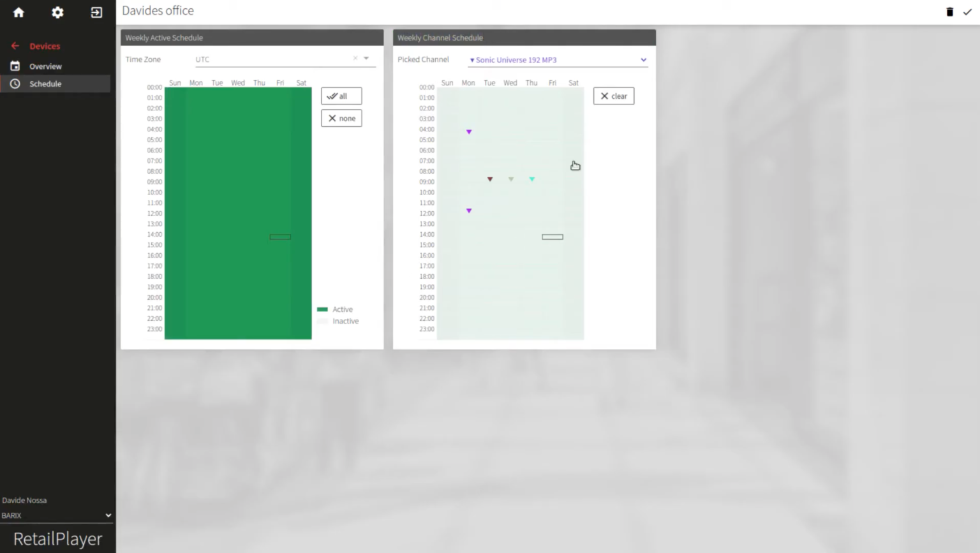Click the red back arrow beside Devices
980x553 pixels.
pos(15,46)
